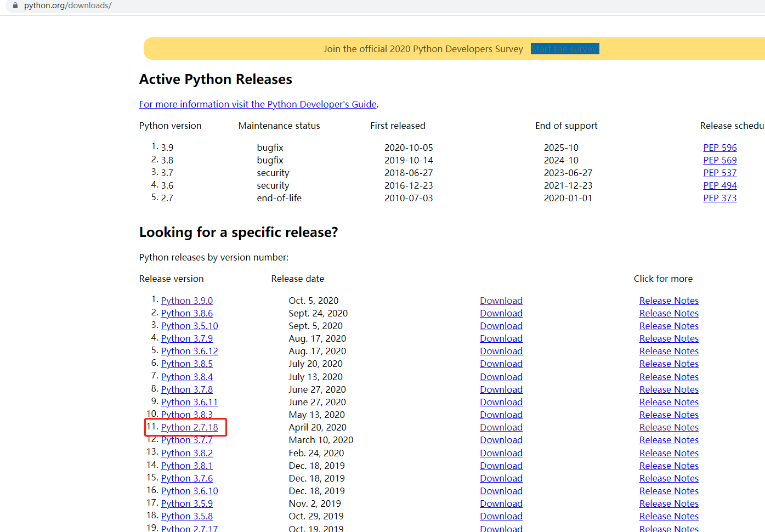The height and width of the screenshot is (532, 765).
Task: Click the lock icon in the address bar
Action: tap(15, 5)
